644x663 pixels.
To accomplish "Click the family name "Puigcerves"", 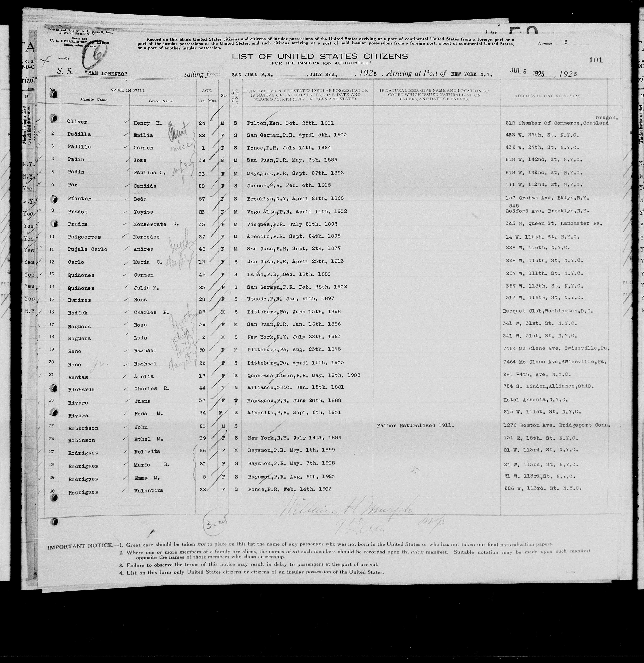I will (84, 237).
